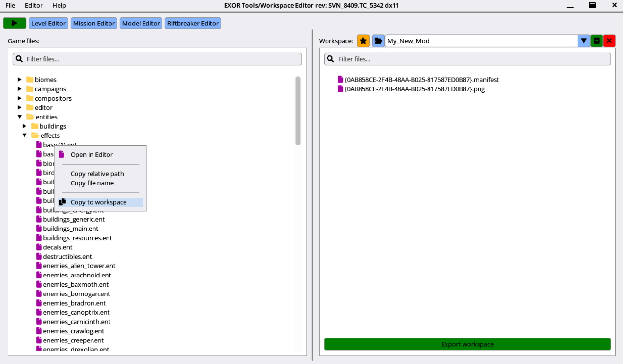Click the copy icon beside Copy to workspace
623x364 pixels.
coord(62,202)
